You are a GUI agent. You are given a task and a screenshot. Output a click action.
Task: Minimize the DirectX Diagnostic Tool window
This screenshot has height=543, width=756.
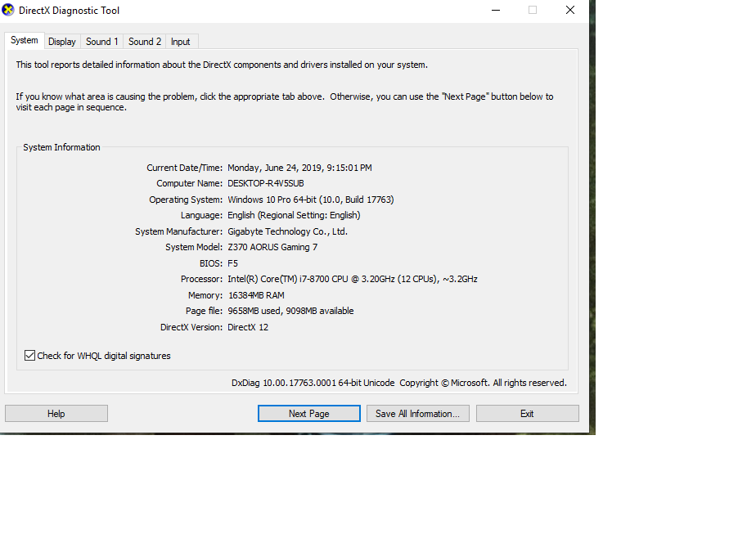pos(496,10)
